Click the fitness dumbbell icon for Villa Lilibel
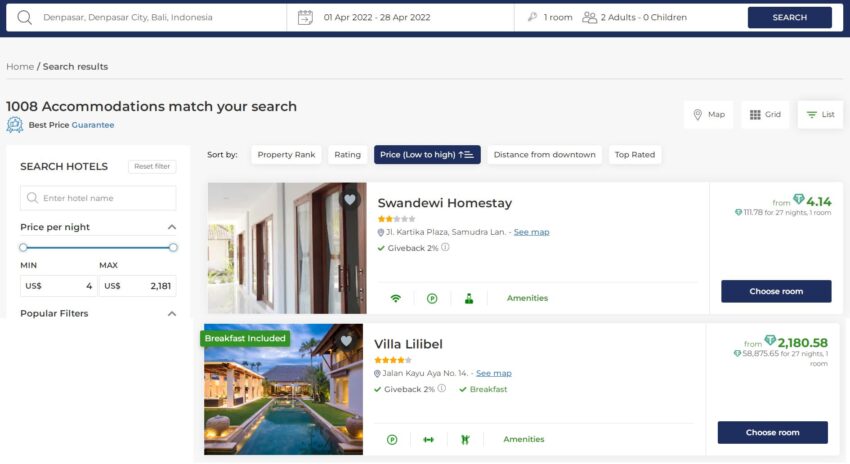Viewport: 850px width, 464px height. (x=428, y=440)
